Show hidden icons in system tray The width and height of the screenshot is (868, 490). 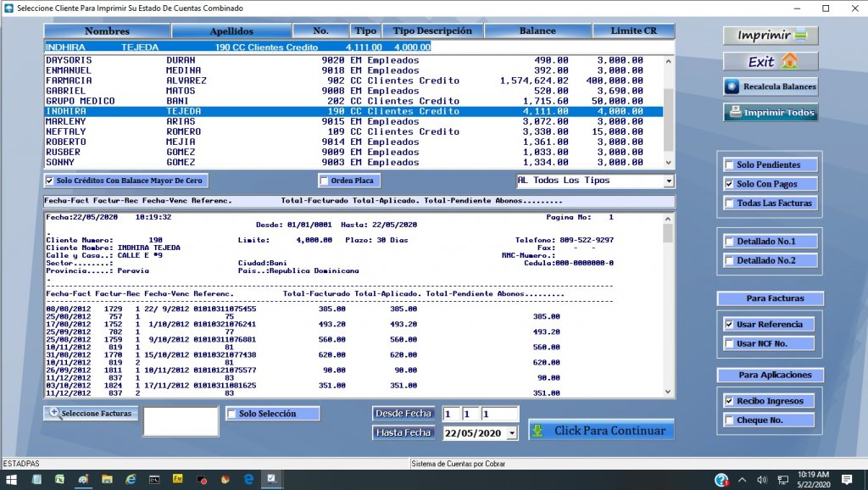click(742, 480)
